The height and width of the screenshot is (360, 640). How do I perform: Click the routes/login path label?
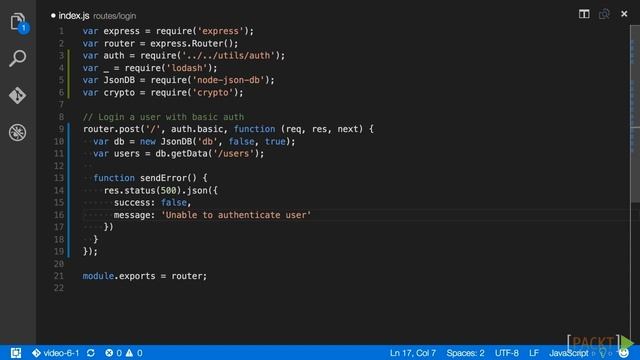coord(115,16)
